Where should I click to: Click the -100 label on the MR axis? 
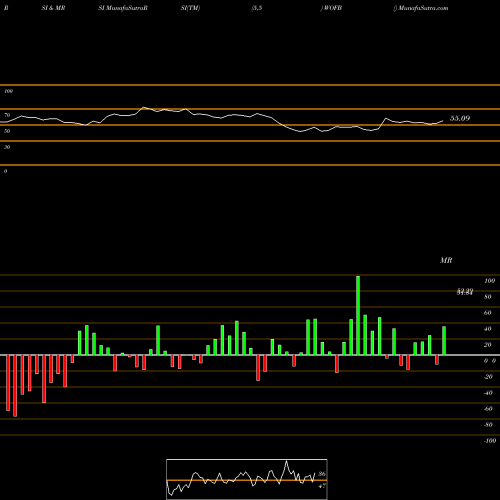490,441
